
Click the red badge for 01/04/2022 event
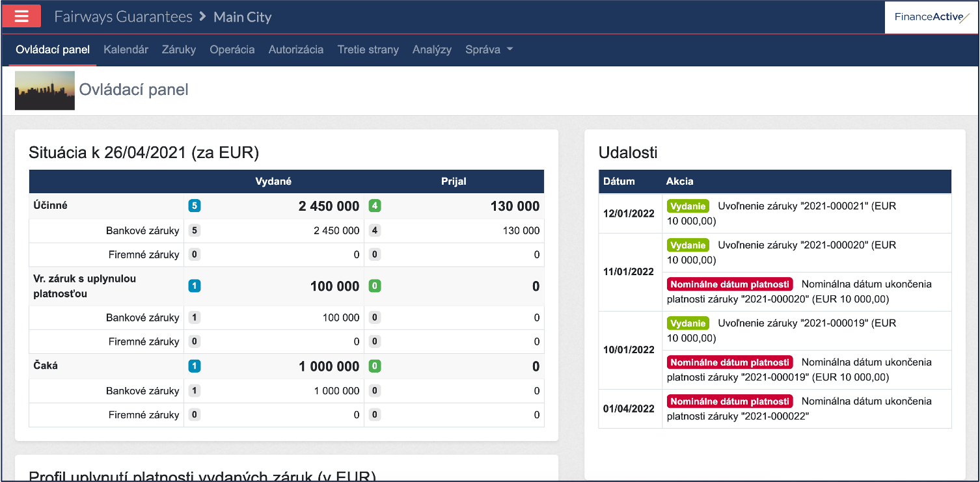[x=729, y=401]
